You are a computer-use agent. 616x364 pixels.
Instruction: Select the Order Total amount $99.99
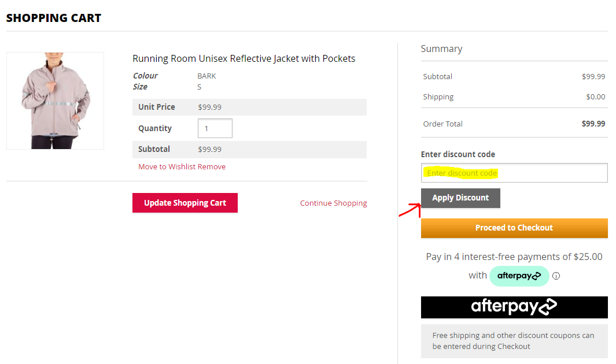[x=593, y=124]
